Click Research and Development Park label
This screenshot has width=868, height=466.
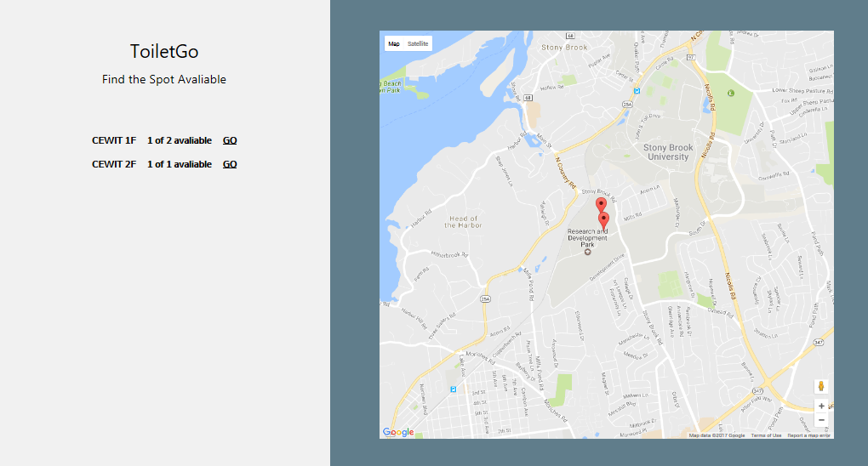(x=587, y=238)
